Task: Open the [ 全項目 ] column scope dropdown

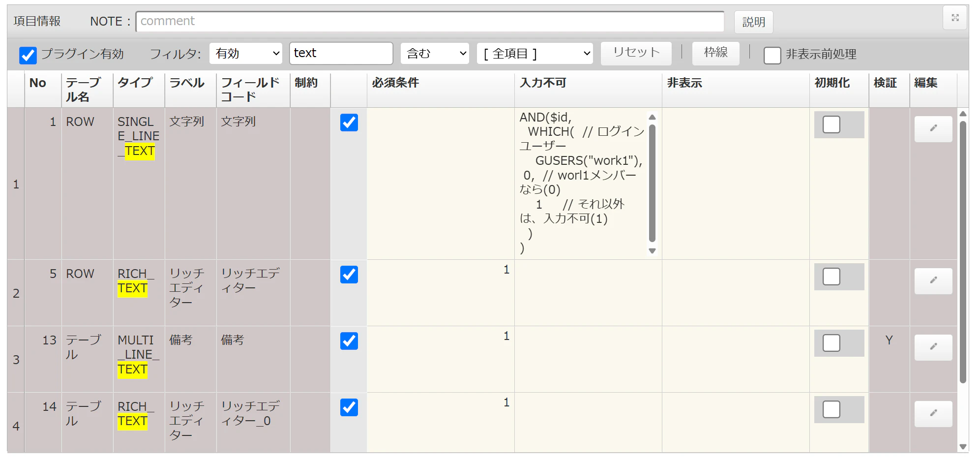Action: coord(535,53)
